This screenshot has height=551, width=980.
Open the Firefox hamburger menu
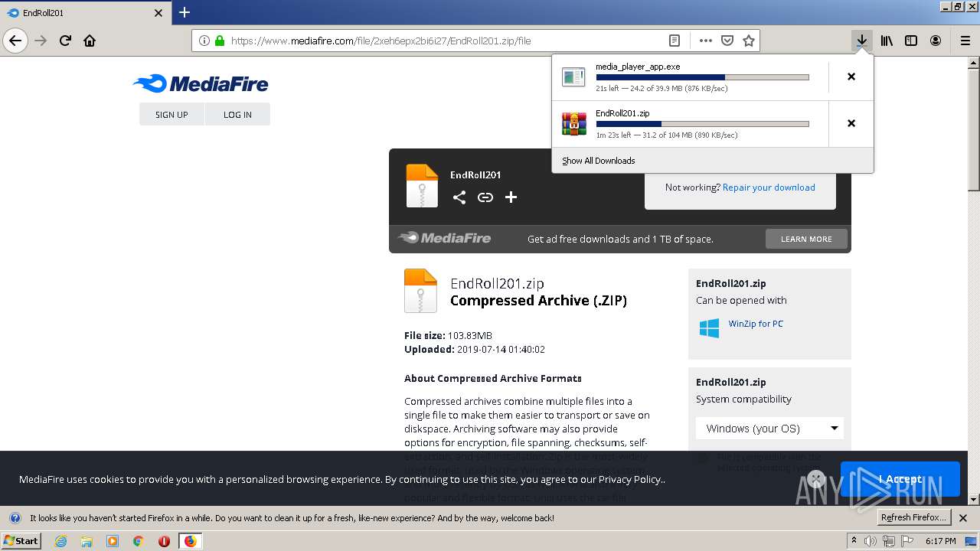[x=965, y=41]
